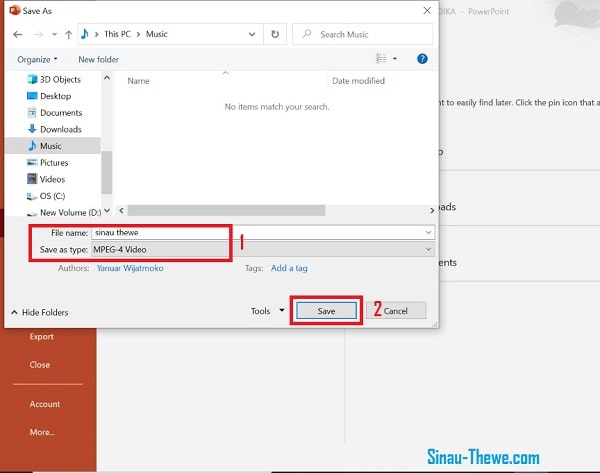Collapse folders with Hide Folders
600x473 pixels.
pyautogui.click(x=40, y=312)
